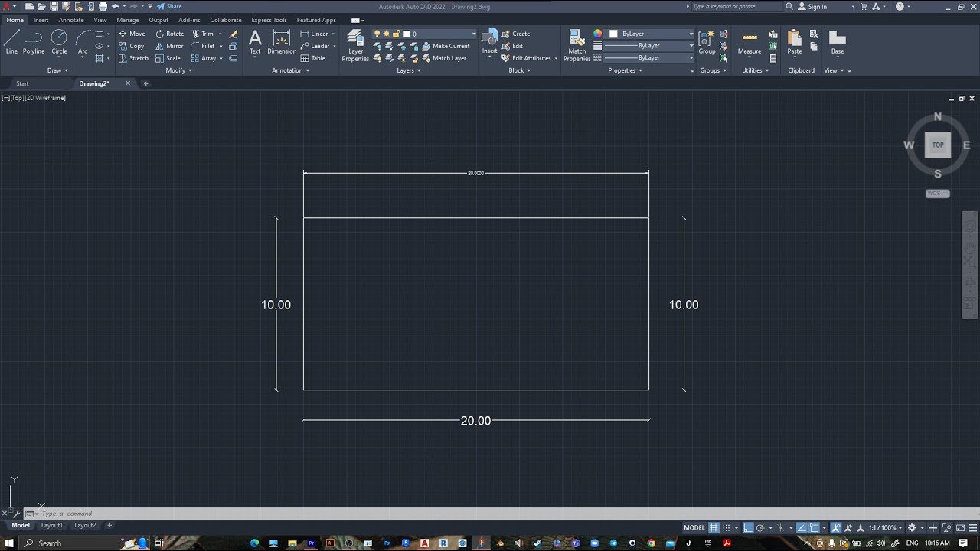Switch to the Annotate ribbon tab

(70, 20)
